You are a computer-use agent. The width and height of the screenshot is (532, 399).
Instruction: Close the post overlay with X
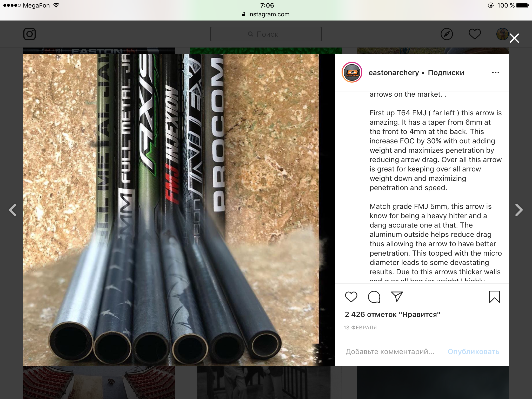[514, 38]
